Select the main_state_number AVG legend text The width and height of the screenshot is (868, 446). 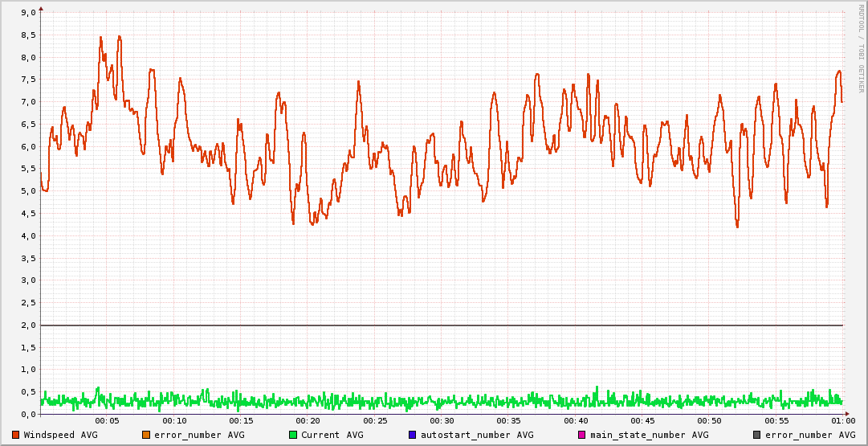pyautogui.click(x=649, y=435)
